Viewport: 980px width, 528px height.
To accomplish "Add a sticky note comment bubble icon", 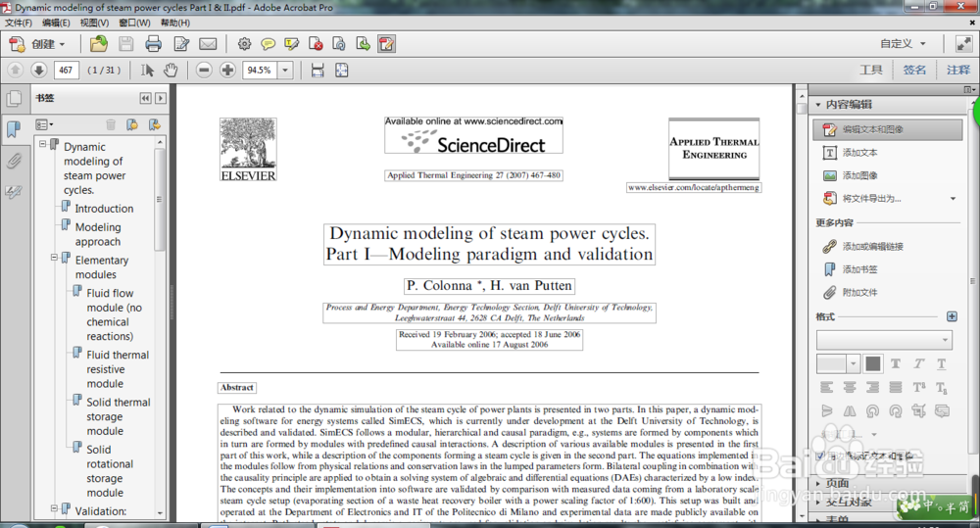I will (x=269, y=44).
